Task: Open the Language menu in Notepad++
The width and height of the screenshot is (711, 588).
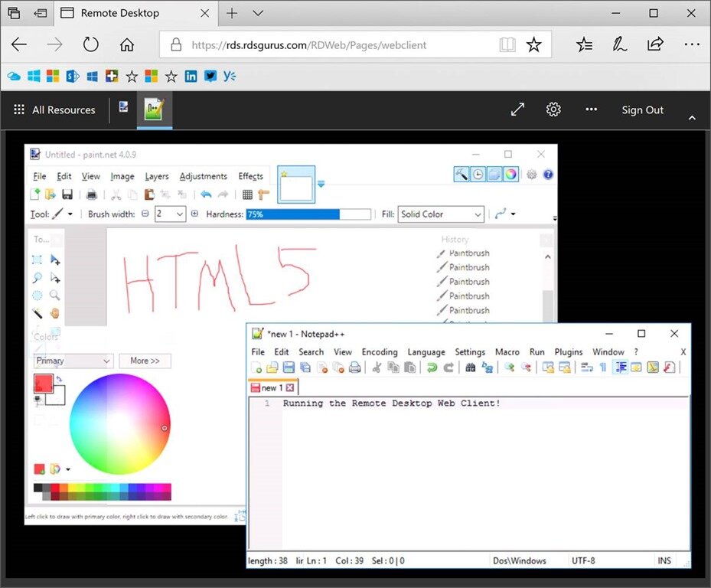Action: (x=426, y=351)
